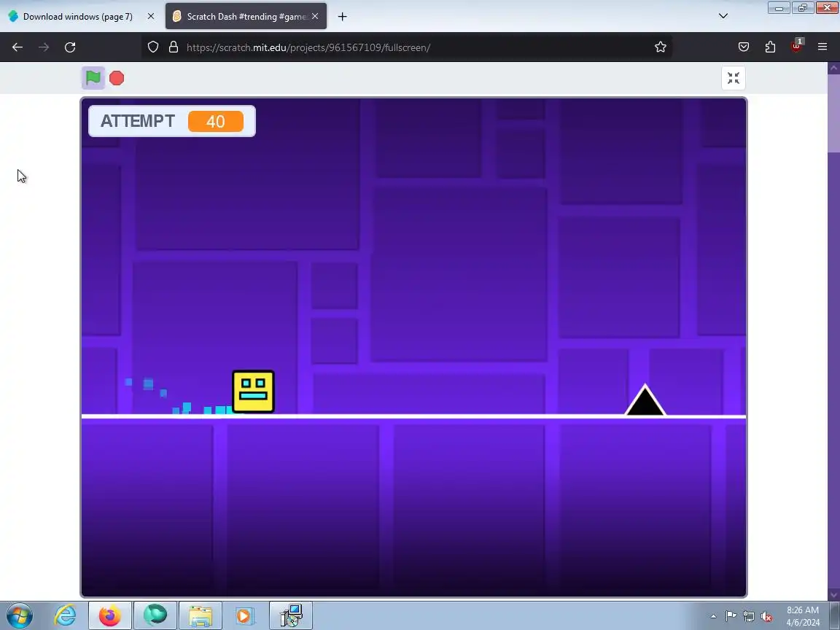Open a new tab with the plus button
The height and width of the screenshot is (630, 840).
(x=342, y=17)
